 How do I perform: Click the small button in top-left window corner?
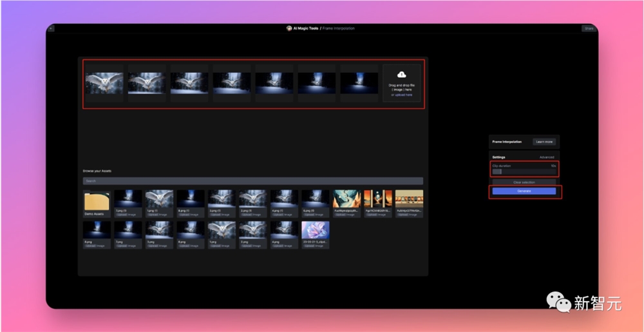click(51, 28)
